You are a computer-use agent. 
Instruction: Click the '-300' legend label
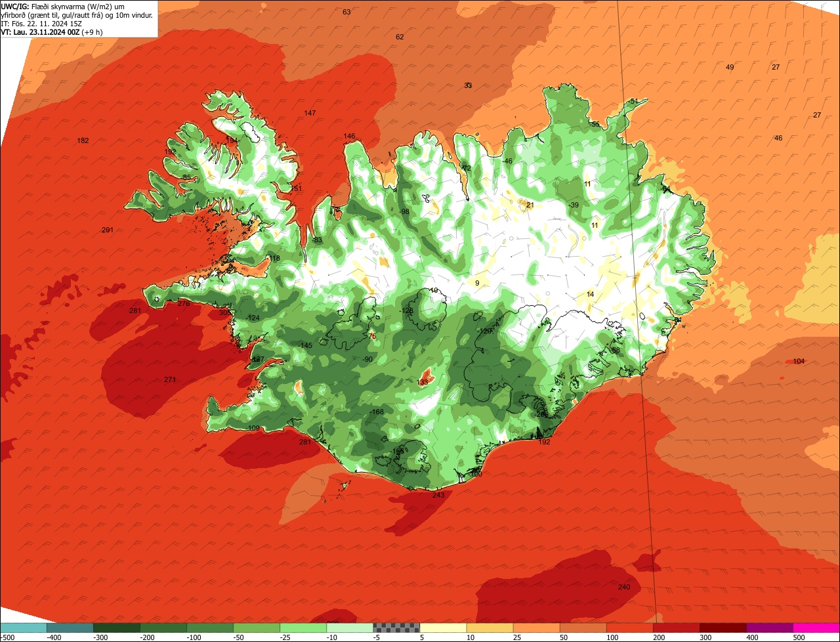100,637
